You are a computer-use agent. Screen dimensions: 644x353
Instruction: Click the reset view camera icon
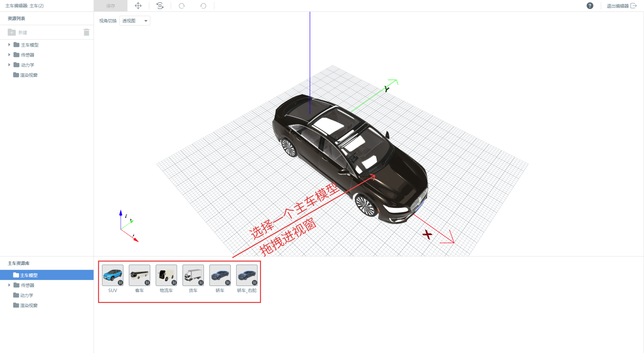tap(160, 6)
